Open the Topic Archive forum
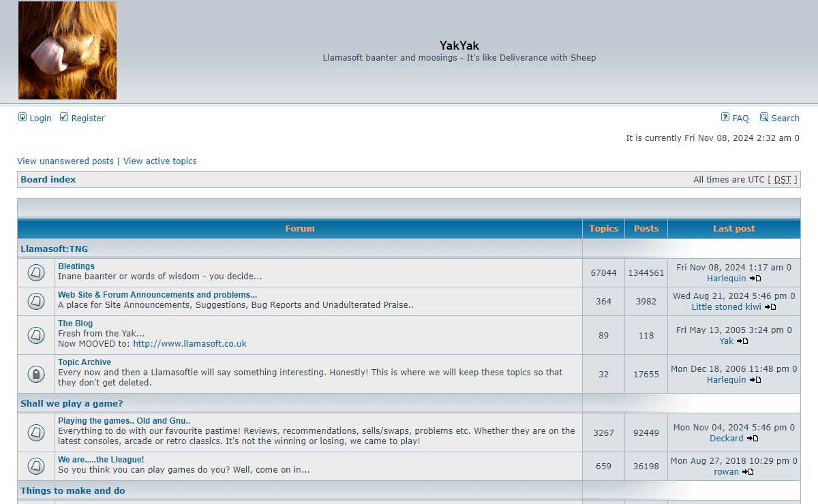This screenshot has width=818, height=504. pyautogui.click(x=85, y=362)
